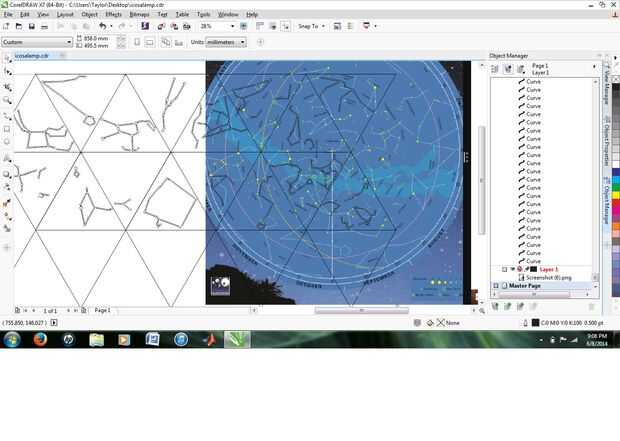Image resolution: width=620 pixels, height=441 pixels.
Task: Select the Ellipse tool in toolbox
Action: (x=7, y=142)
